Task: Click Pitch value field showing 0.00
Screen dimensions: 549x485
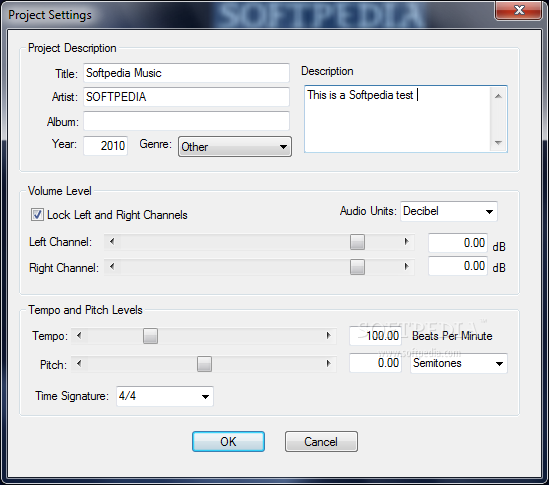Action: [375, 363]
